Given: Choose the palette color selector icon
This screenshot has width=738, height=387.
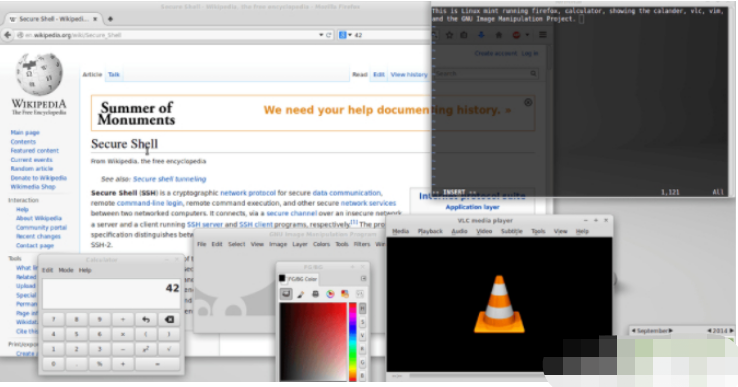Looking at the screenshot, I should [345, 294].
